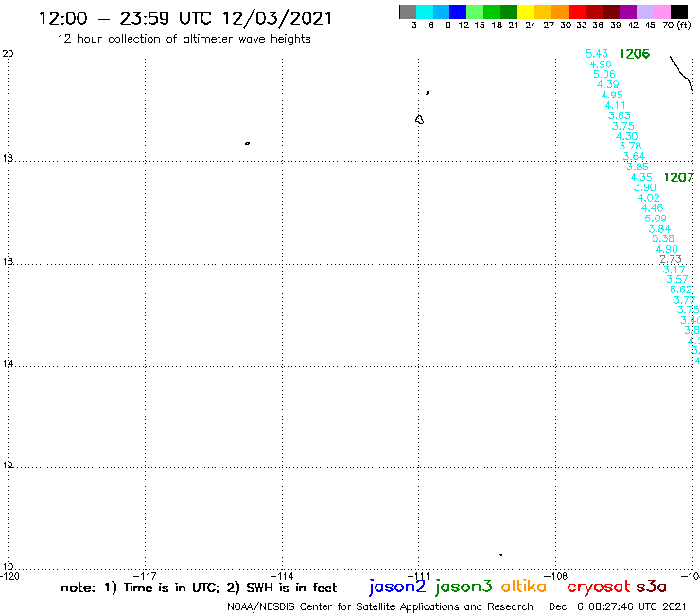
Task: Select the wave height reading '4.11'
Action: [x=615, y=105]
